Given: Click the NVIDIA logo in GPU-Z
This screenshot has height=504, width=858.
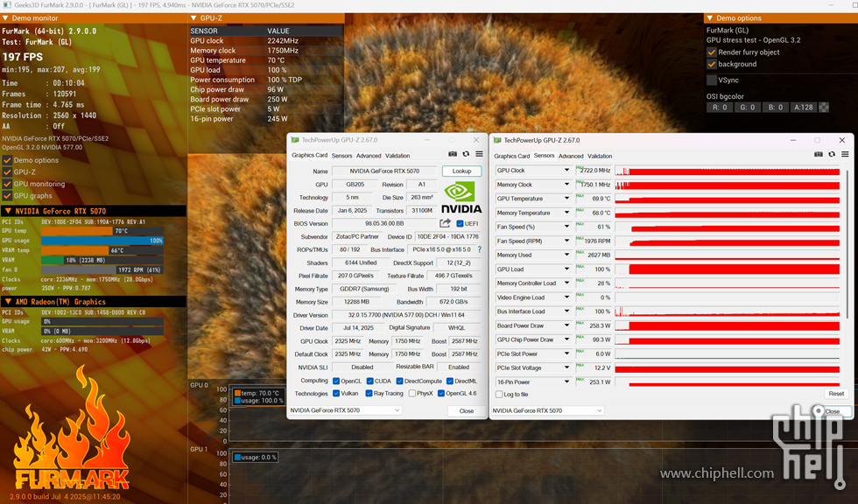Looking at the screenshot, I should 461,198.
